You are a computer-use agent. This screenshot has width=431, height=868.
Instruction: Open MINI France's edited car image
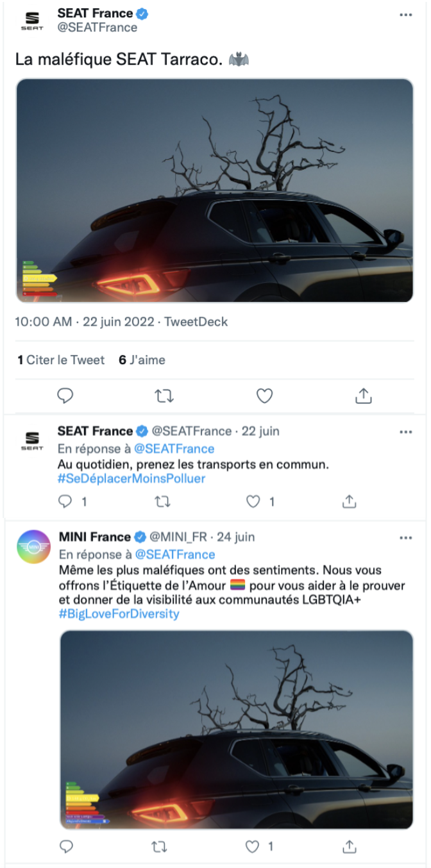(x=237, y=729)
